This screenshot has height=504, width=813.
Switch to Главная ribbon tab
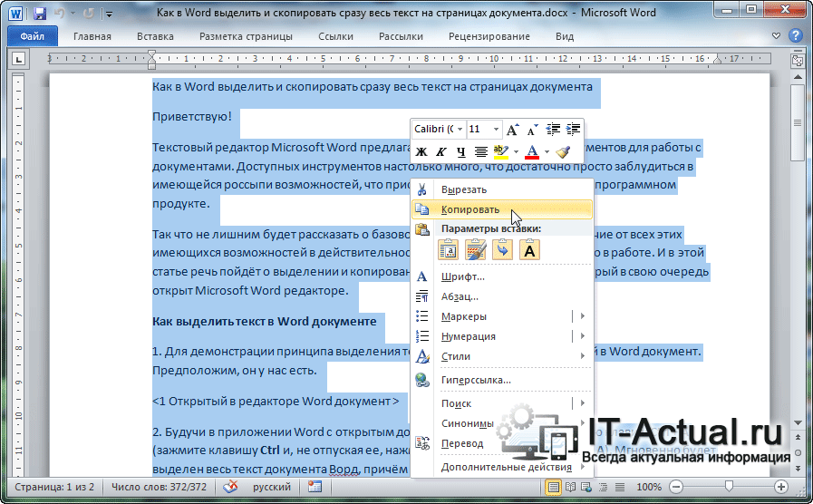92,36
